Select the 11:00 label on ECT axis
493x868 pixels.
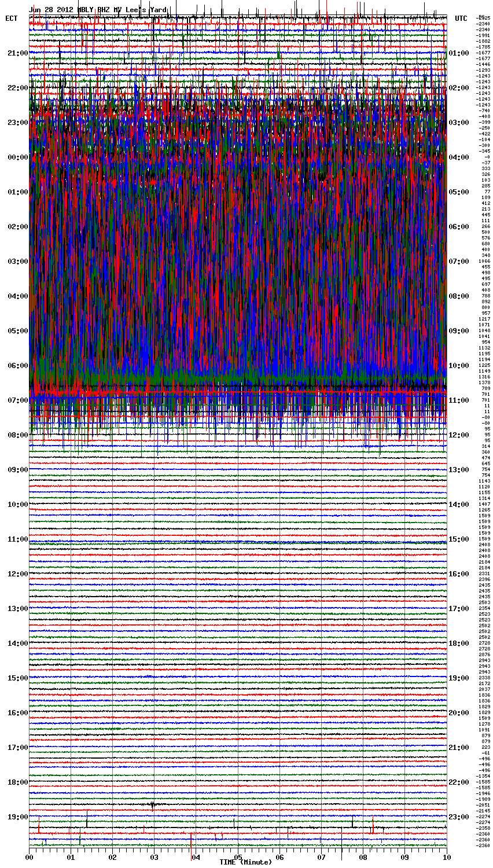click(x=17, y=539)
